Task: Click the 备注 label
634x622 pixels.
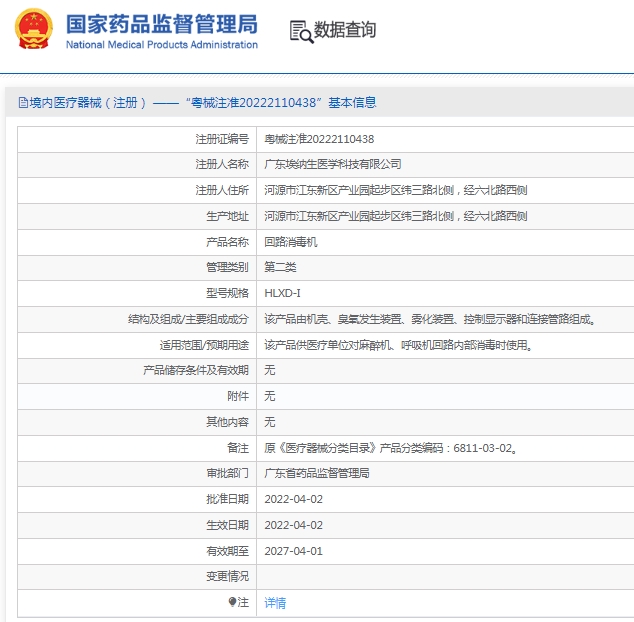Action: [x=238, y=448]
